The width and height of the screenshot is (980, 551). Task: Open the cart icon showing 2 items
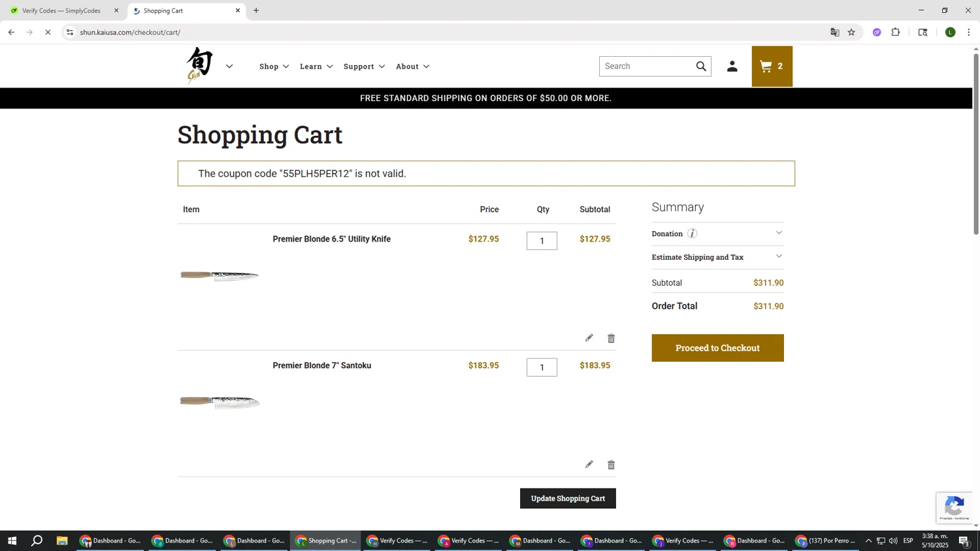(772, 66)
